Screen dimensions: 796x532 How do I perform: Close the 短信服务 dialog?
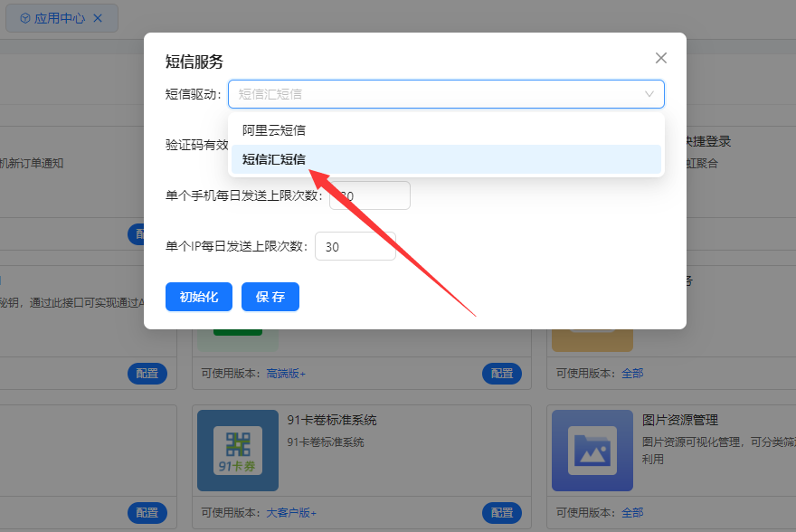(x=660, y=58)
